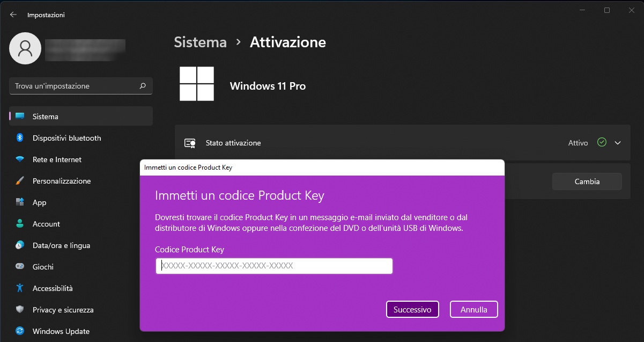Click Annulla to dismiss dialog
Screen dimensions: 644x342
tap(473, 309)
